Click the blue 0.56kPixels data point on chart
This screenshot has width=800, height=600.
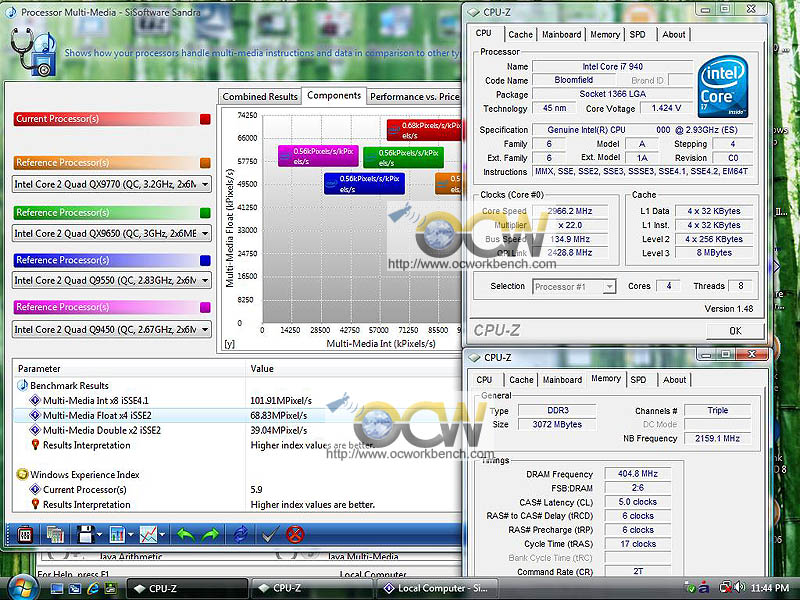pos(364,184)
